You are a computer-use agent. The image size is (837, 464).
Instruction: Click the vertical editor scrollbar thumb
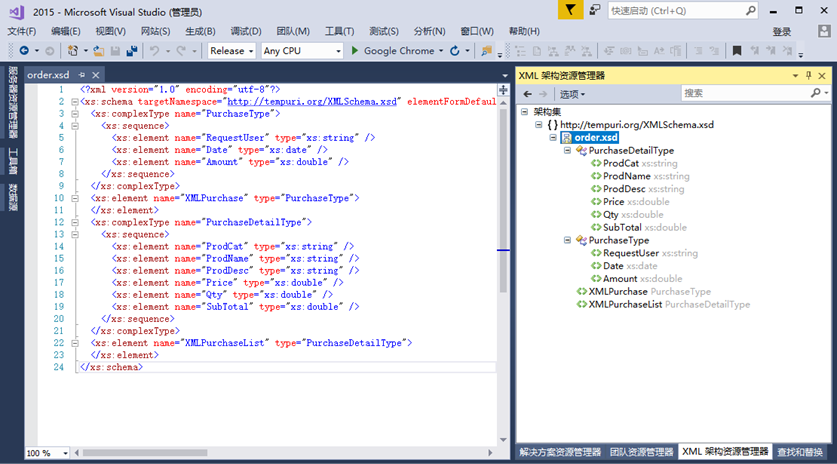click(x=503, y=200)
